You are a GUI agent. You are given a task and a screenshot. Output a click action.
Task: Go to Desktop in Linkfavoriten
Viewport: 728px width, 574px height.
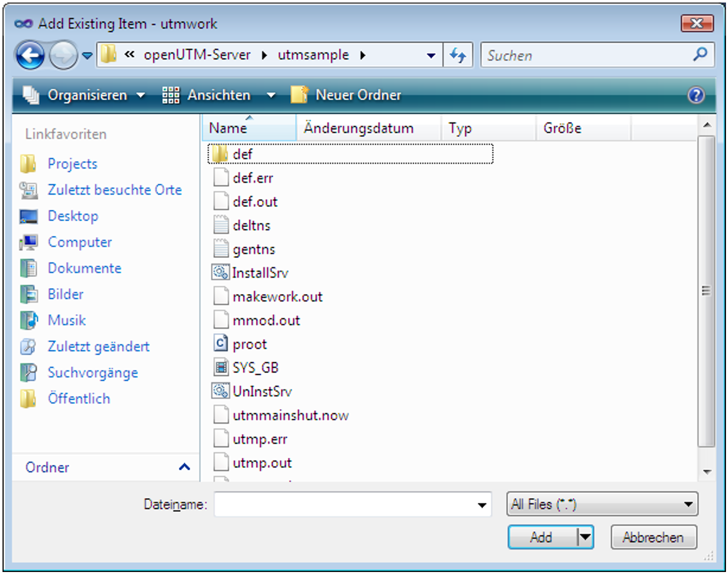pos(73,216)
